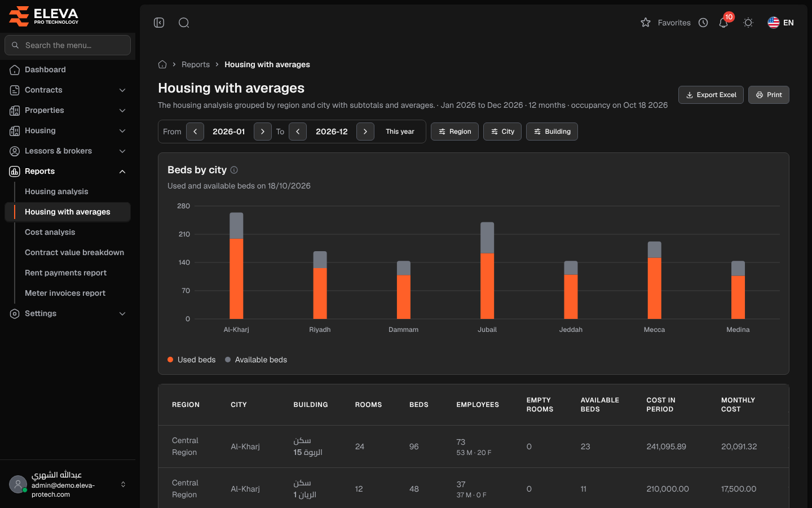Screen dimensions: 812x508
Task: Expand the Properties menu
Action: click(x=68, y=110)
